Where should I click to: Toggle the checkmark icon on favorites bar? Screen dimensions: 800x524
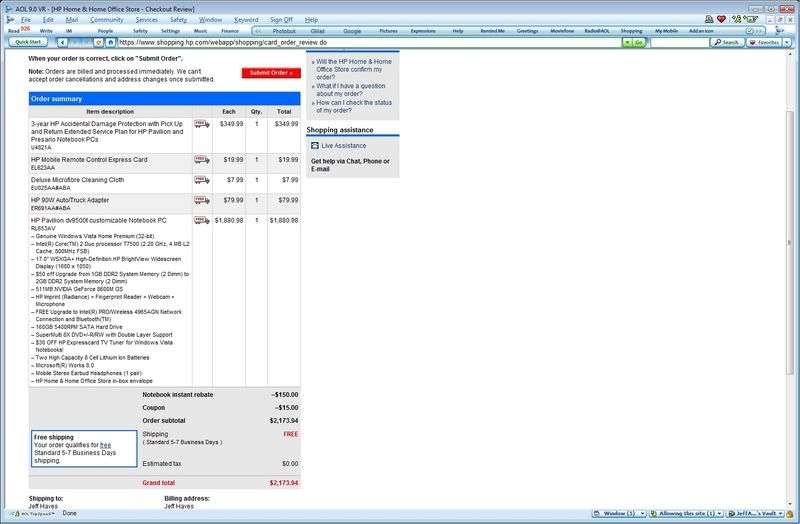tap(749, 31)
